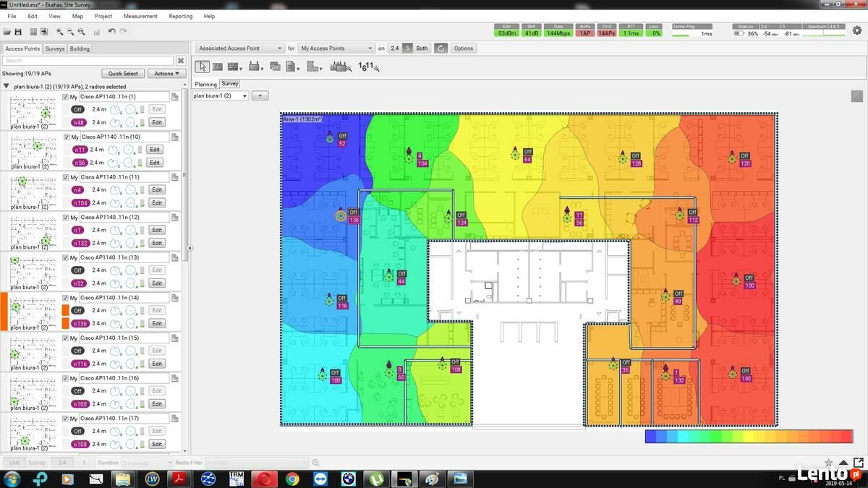Click the plus button to add a map
Image resolution: width=868 pixels, height=488 pixels.
click(x=260, y=96)
